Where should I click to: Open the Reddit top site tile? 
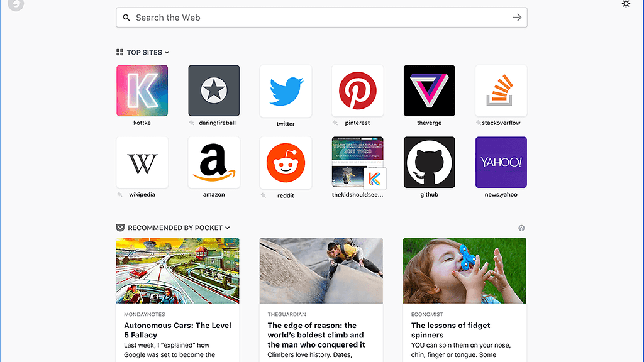click(x=286, y=162)
